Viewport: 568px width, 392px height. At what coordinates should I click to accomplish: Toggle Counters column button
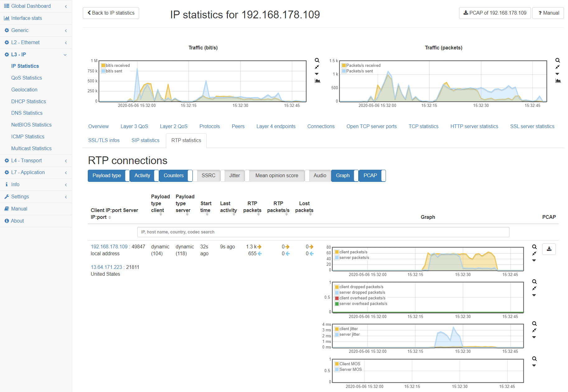pos(176,176)
